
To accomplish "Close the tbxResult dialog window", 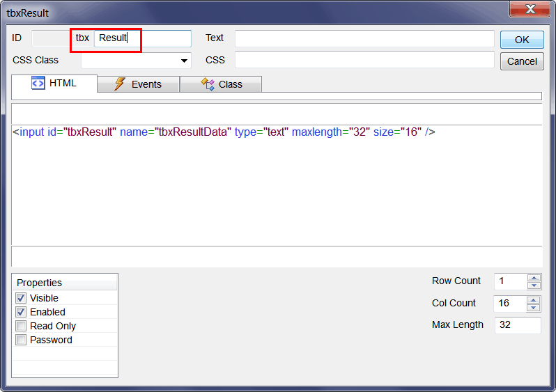I will tap(530, 9).
